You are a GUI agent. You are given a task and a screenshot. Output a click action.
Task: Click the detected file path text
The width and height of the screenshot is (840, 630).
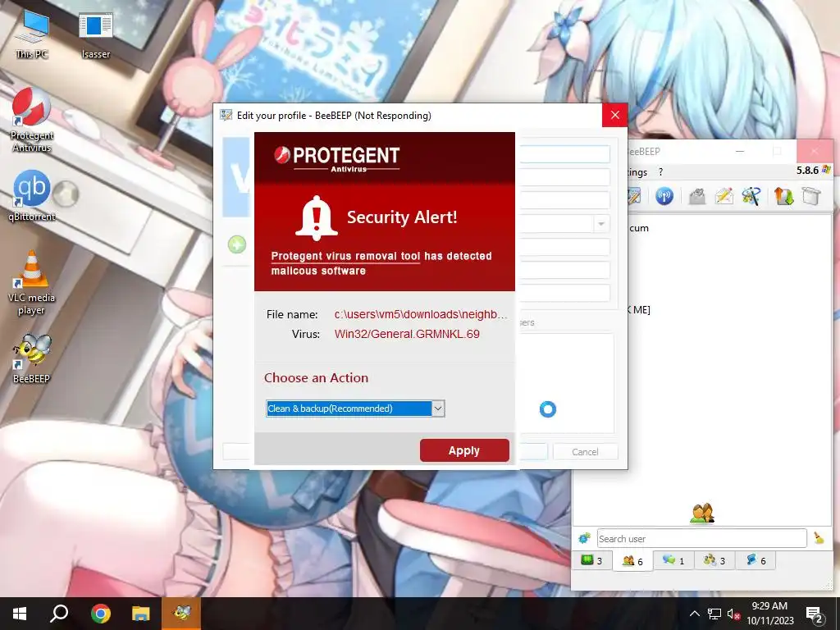[421, 314]
